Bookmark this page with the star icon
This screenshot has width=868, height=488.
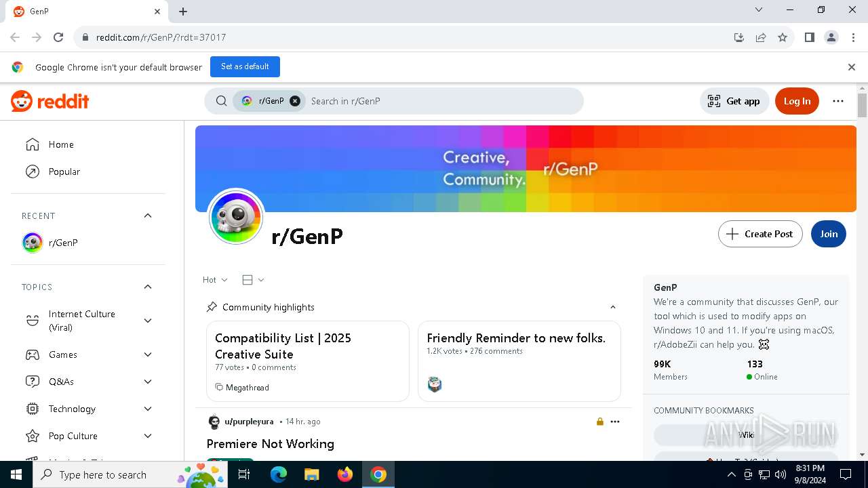pyautogui.click(x=783, y=37)
